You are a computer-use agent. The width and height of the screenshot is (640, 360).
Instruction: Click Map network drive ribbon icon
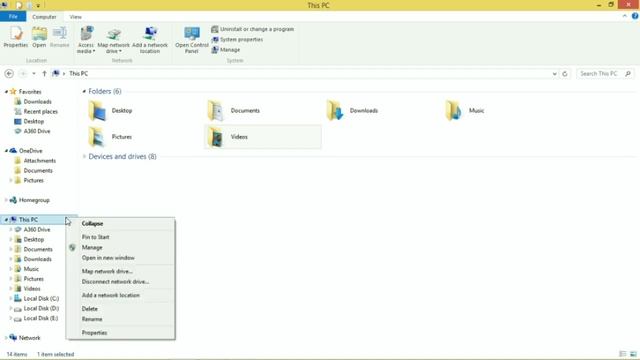pyautogui.click(x=113, y=40)
